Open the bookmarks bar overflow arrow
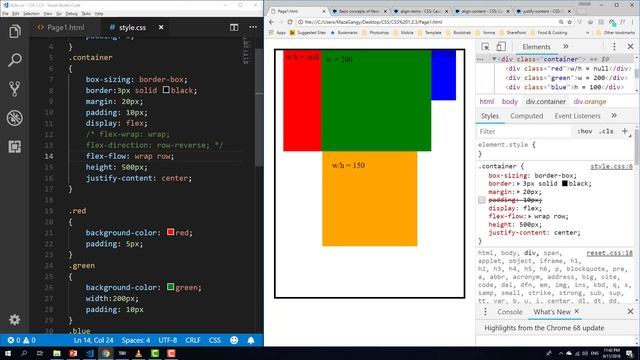The height and width of the screenshot is (360, 640). (587, 33)
